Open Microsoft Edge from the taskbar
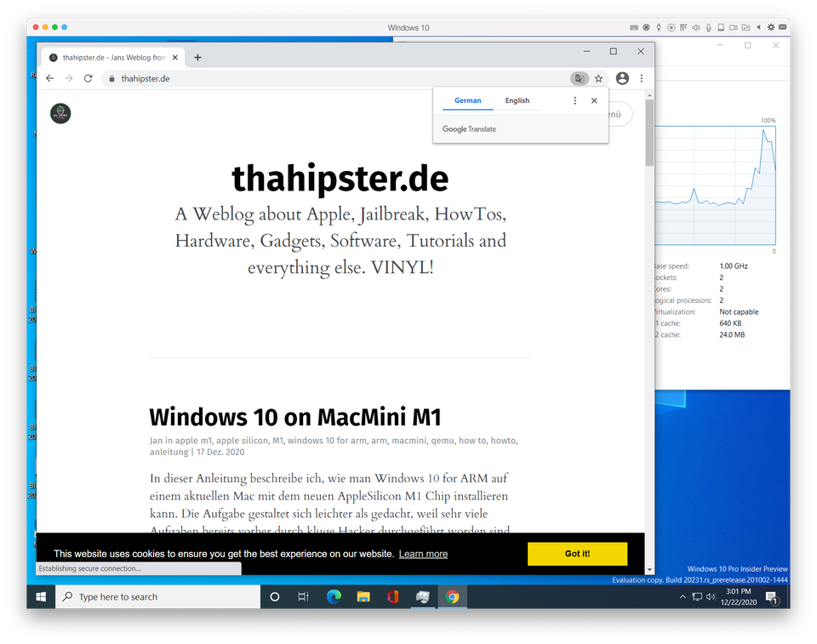Screen dimensions: 817x644 click(x=334, y=597)
